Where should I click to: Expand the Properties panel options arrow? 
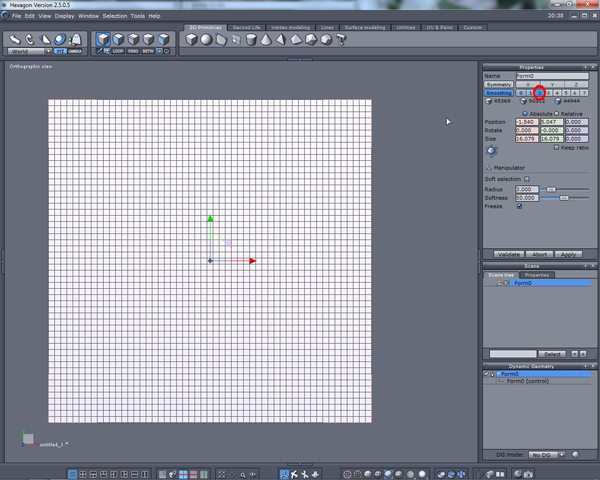tap(585, 67)
